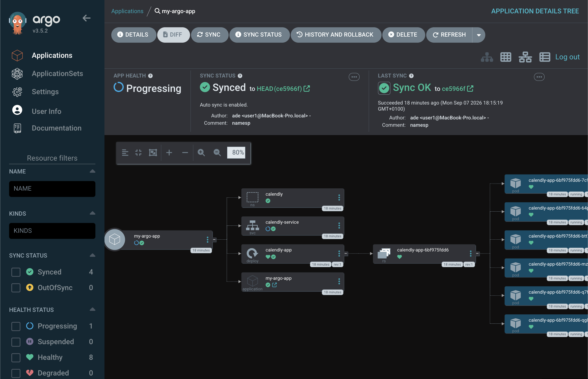This screenshot has height=379, width=588.
Task: Click the zoom in magnifier icon
Action: (201, 153)
